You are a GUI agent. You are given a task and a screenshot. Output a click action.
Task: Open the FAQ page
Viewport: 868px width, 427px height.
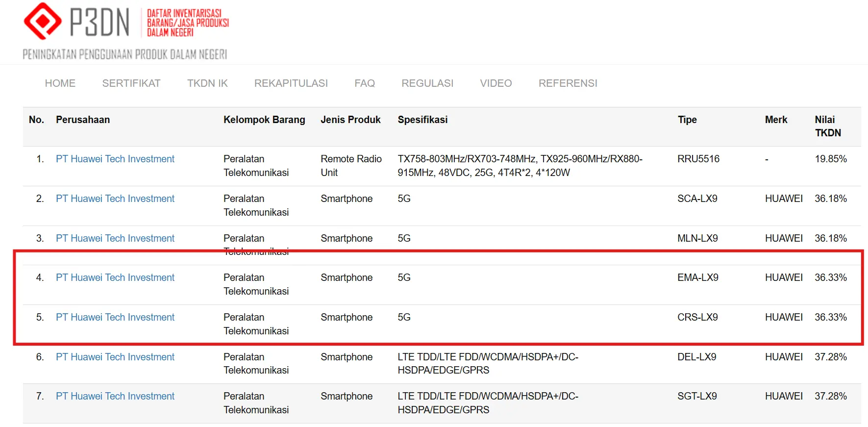tap(365, 83)
